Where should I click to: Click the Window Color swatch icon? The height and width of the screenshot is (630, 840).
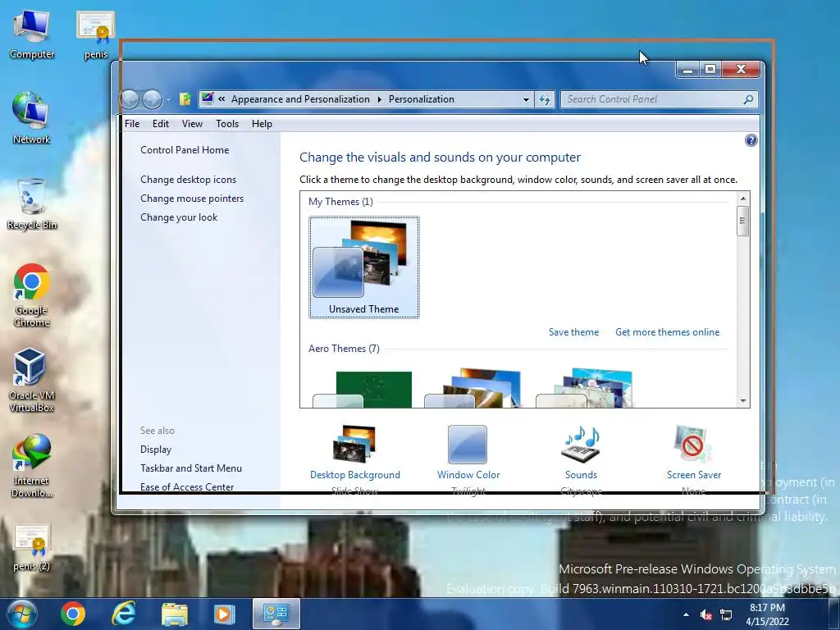click(468, 444)
